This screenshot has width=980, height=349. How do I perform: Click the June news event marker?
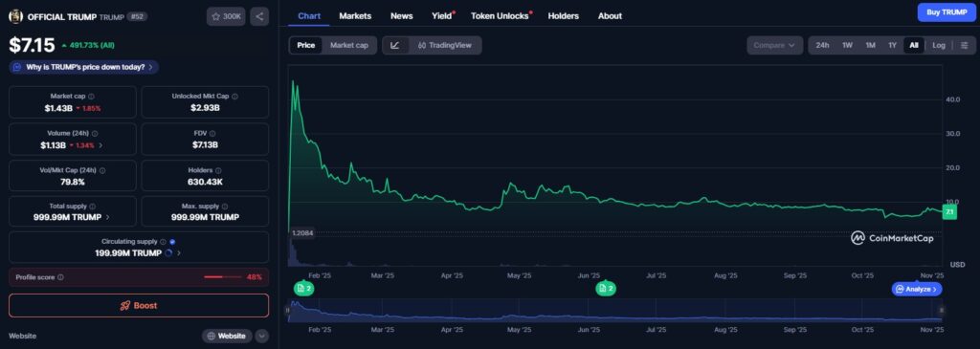click(x=606, y=289)
